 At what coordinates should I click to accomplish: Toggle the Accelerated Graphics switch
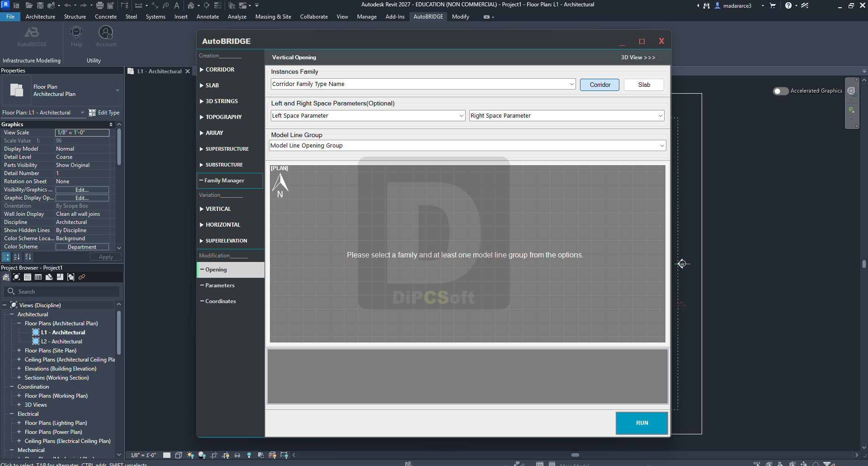[781, 91]
